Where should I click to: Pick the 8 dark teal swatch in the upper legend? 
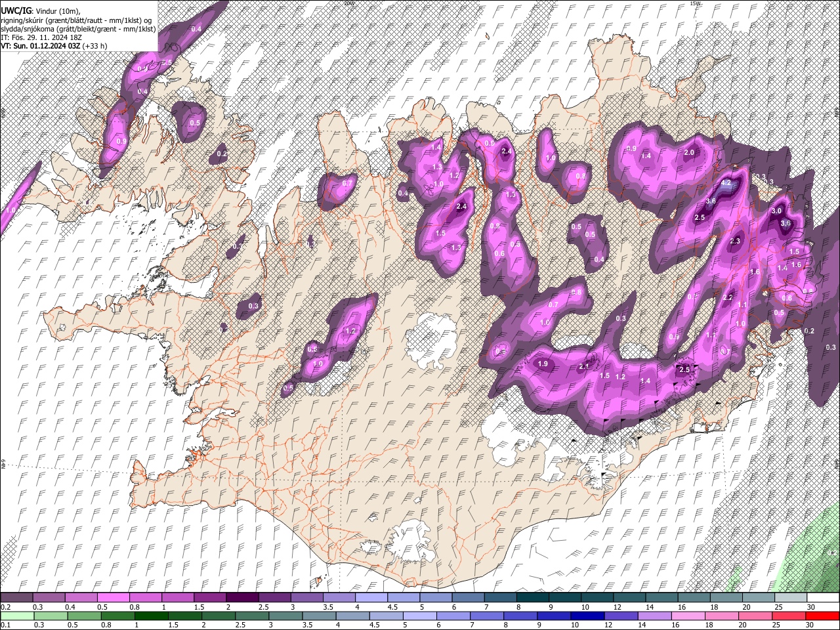point(533,598)
